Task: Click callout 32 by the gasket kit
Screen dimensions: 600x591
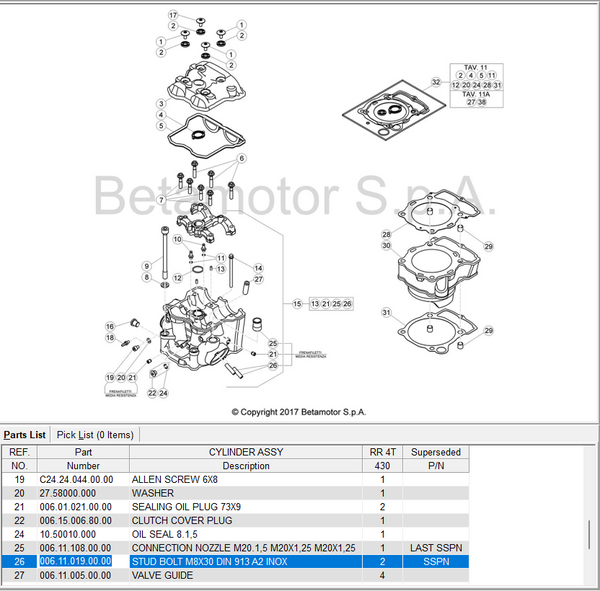Action: point(436,82)
